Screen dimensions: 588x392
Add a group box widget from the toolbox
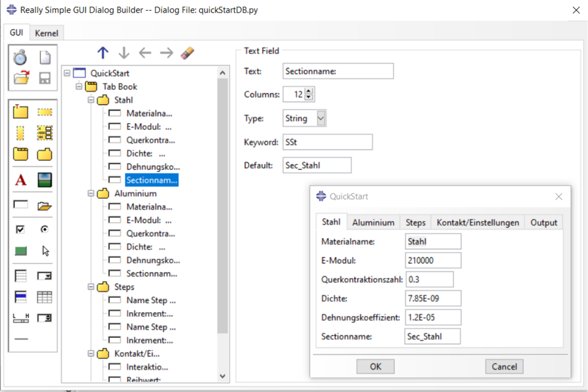(21, 112)
